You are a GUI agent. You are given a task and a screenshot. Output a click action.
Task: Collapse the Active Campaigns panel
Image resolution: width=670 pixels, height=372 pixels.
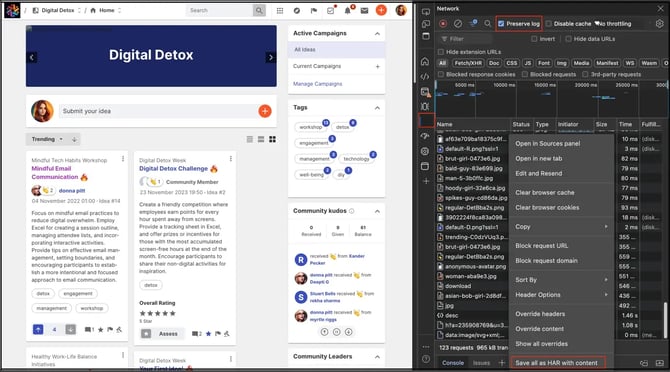[377, 34]
